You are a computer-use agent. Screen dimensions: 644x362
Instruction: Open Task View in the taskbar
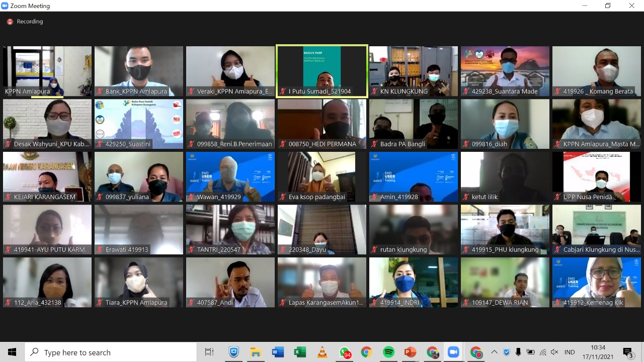pyautogui.click(x=209, y=352)
